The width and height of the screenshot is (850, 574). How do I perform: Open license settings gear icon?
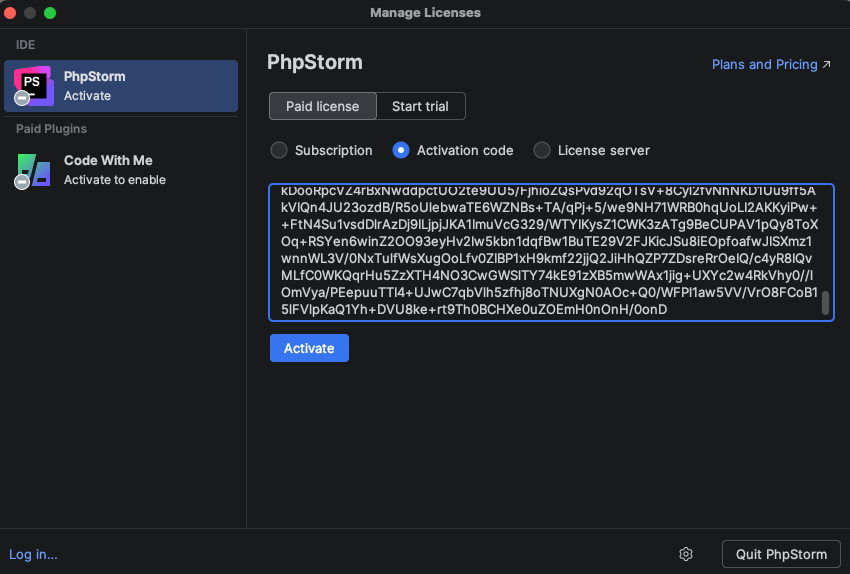[x=686, y=554]
